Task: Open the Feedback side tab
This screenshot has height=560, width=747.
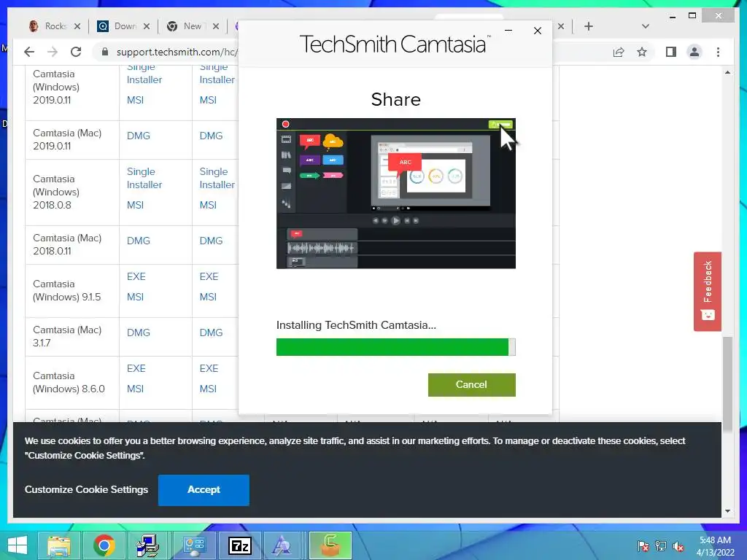Action: [x=708, y=292]
